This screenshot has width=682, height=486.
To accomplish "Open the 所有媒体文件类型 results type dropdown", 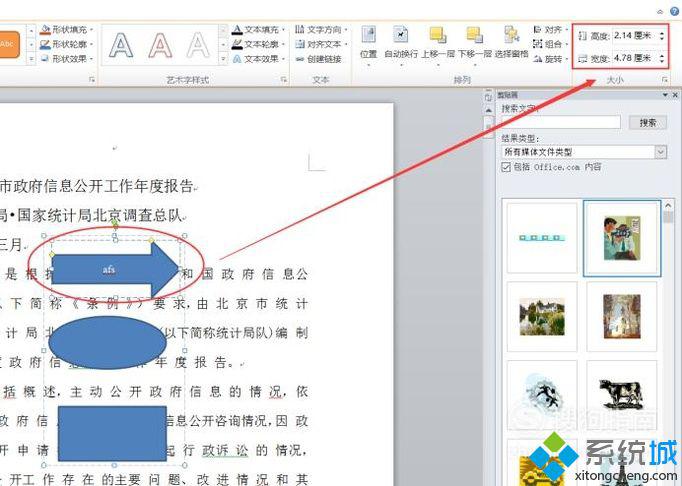I will pyautogui.click(x=584, y=152).
